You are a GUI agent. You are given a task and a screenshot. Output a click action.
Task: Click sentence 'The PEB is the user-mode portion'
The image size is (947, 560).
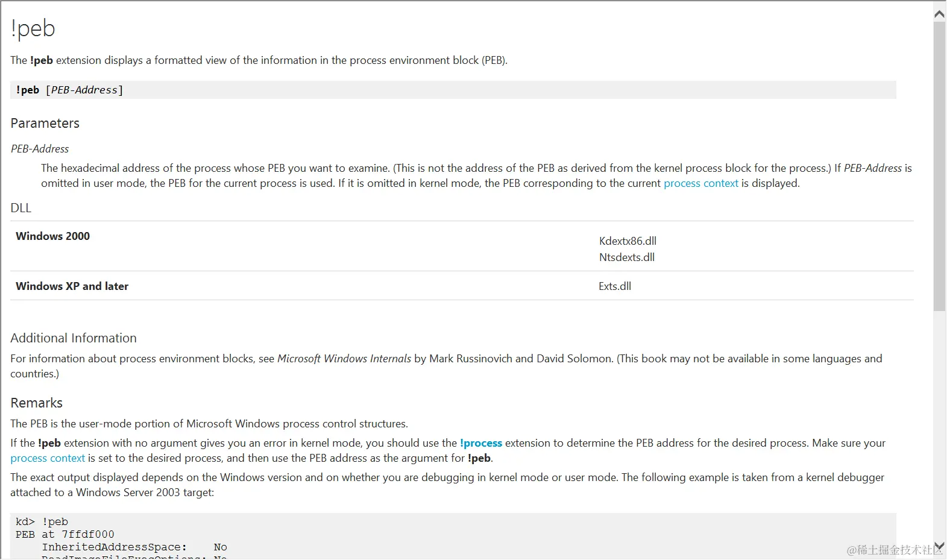tap(209, 424)
